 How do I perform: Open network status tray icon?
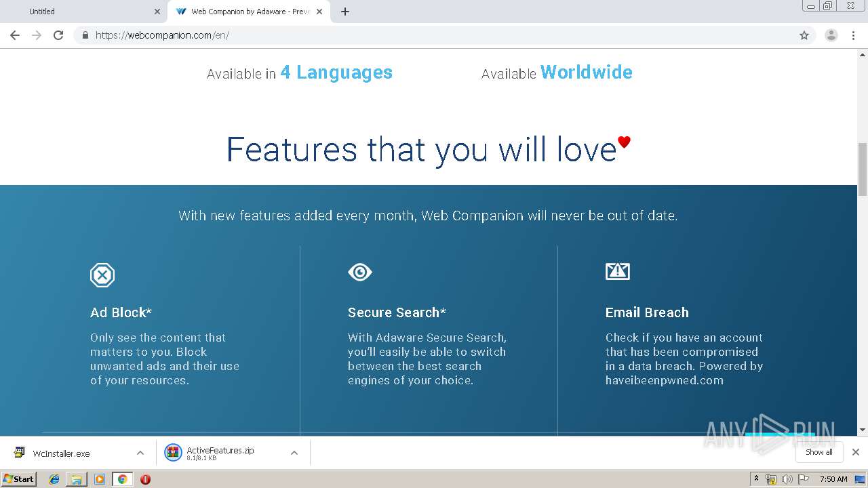point(771,479)
